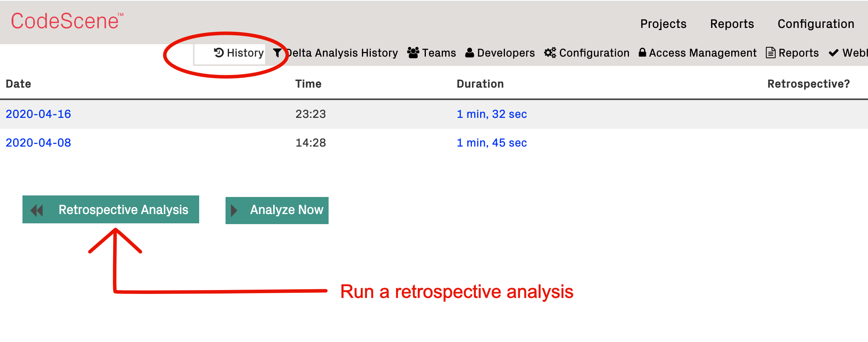Click the History clock icon
Image resolution: width=868 pixels, height=342 pixels.
(x=219, y=52)
